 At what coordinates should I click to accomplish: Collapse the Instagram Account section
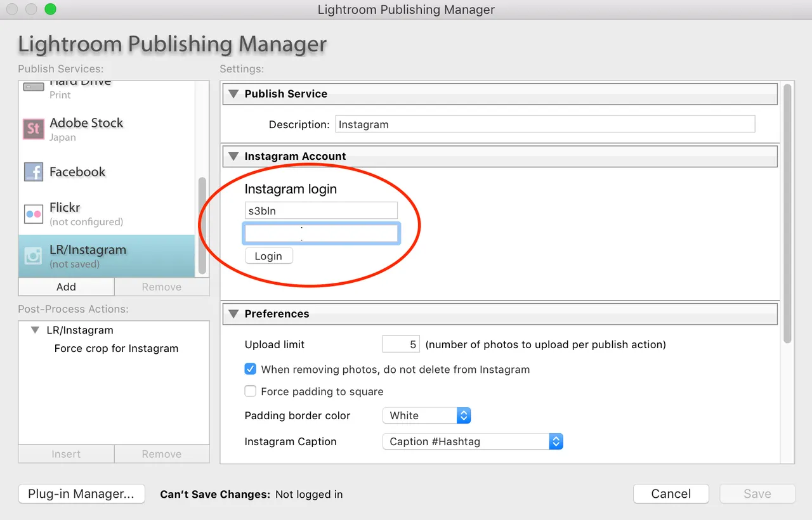[x=233, y=157]
